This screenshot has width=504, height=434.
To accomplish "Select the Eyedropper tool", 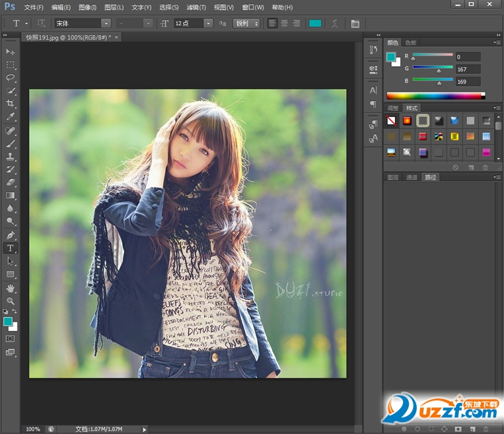I will [x=11, y=117].
